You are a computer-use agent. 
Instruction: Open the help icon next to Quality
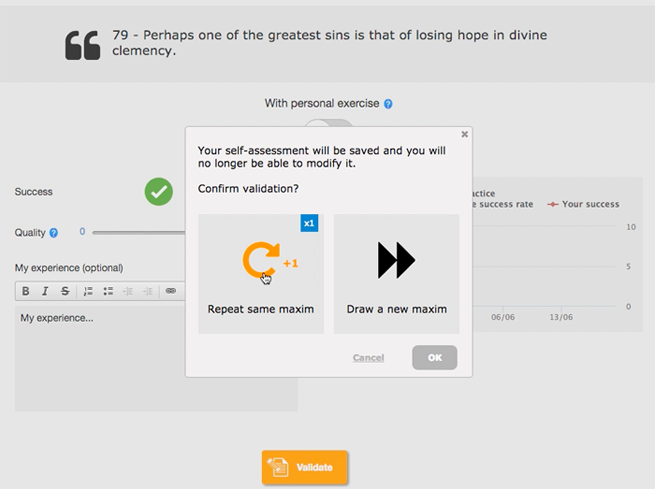coord(53,233)
